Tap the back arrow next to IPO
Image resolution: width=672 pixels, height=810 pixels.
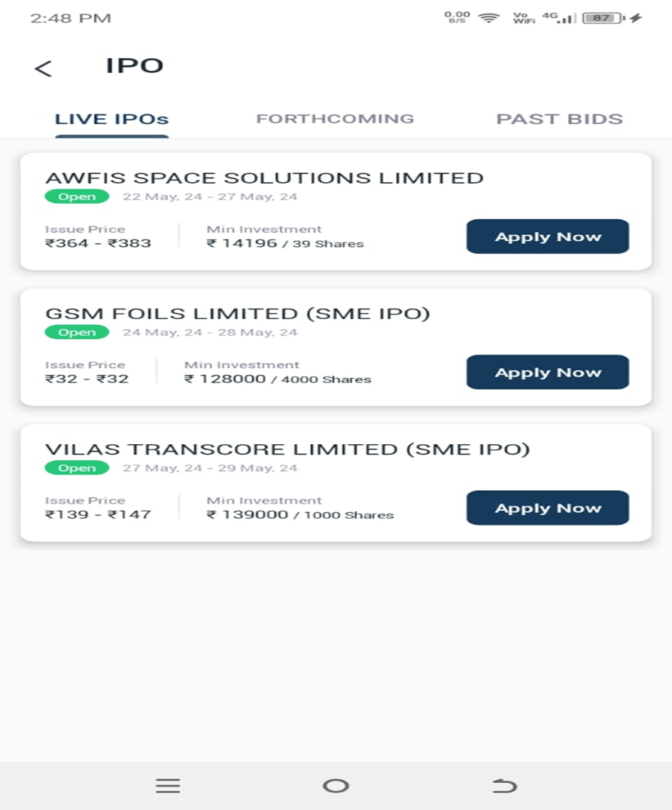[44, 69]
